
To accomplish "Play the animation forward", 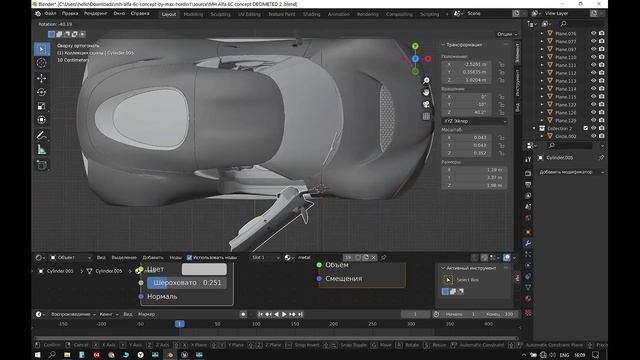I will click(x=284, y=314).
